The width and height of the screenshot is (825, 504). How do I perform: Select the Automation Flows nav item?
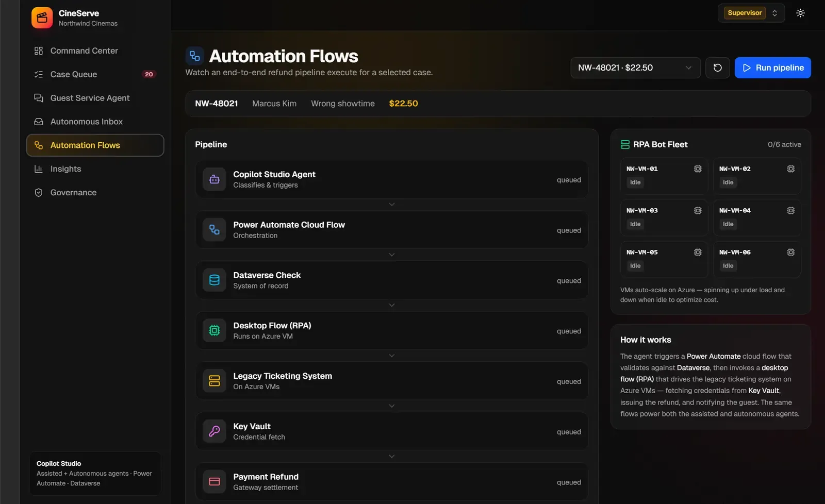95,145
